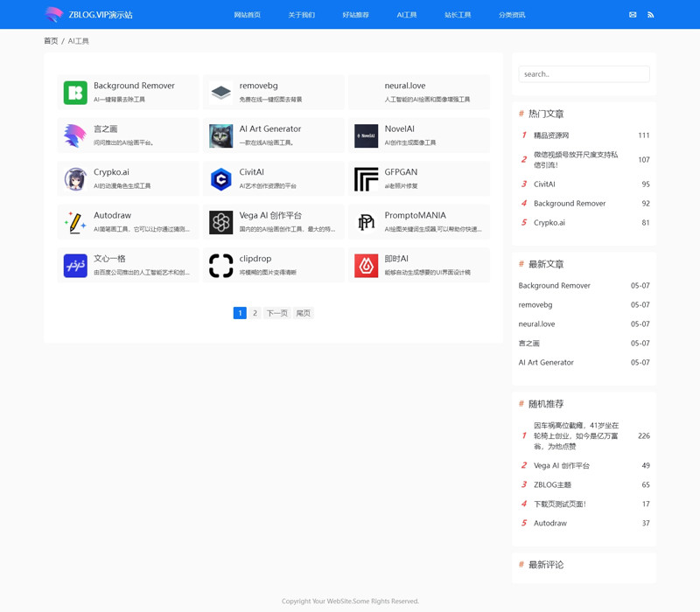
Task: Open the NovelAI card title
Action: click(x=400, y=129)
